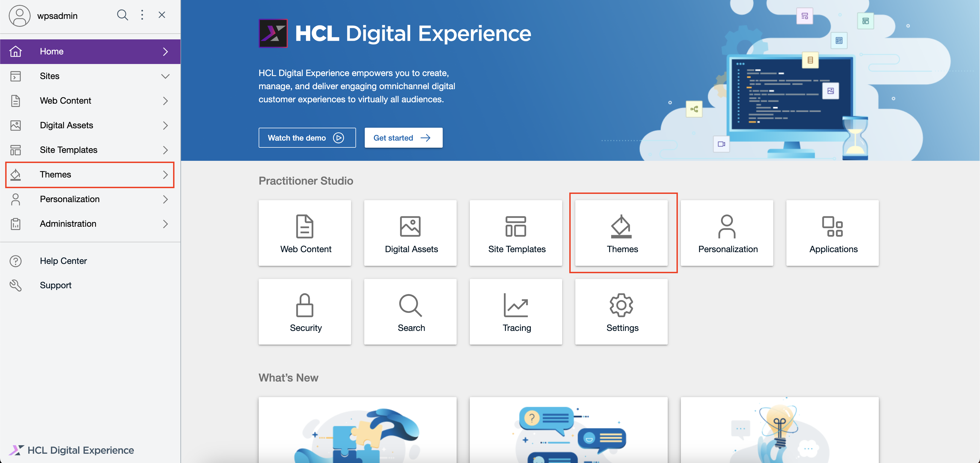980x463 pixels.
Task: Open the Settings tile
Action: [x=621, y=311]
